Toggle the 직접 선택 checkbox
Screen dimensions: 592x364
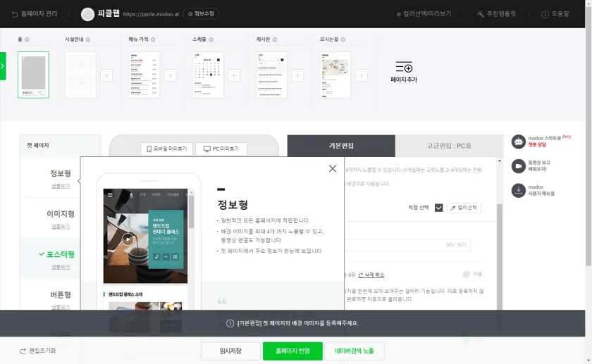(439, 208)
